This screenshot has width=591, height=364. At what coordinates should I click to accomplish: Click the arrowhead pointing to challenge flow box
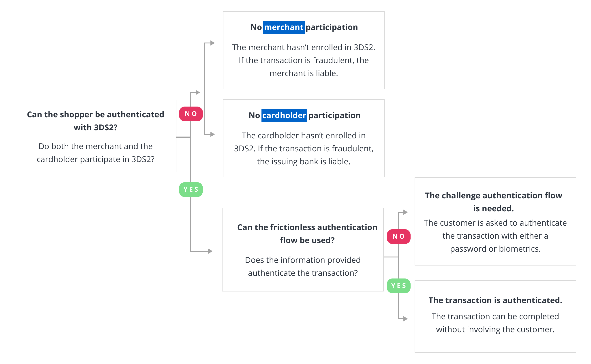pyautogui.click(x=405, y=212)
